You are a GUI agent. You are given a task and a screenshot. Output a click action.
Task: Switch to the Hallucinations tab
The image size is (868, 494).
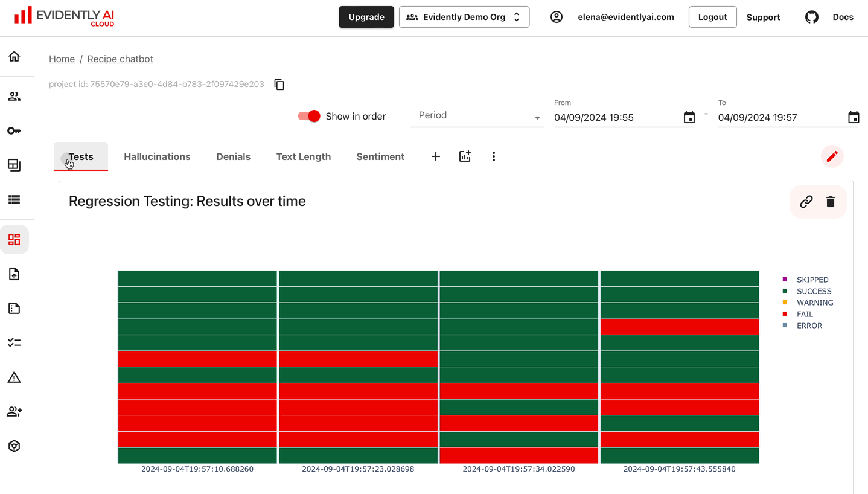156,156
